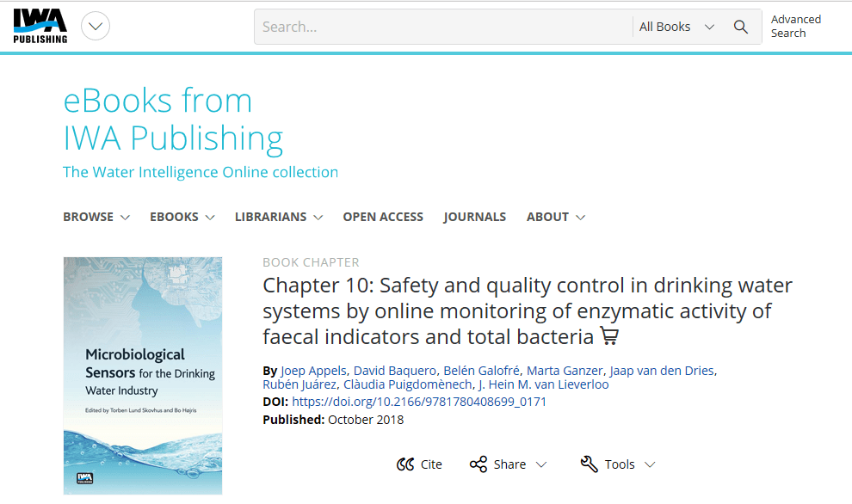Screen dimensions: 852x504
Task: Expand the About menu
Action: (x=555, y=217)
